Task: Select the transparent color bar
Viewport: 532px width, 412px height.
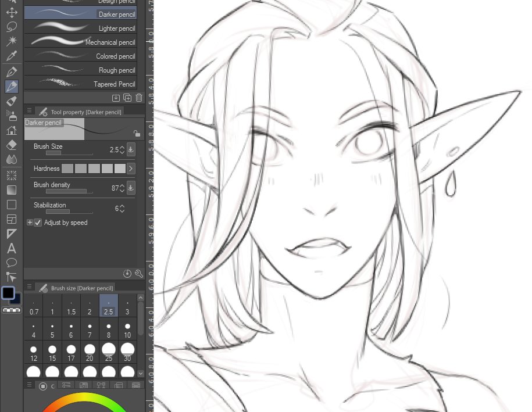Action: click(x=12, y=310)
